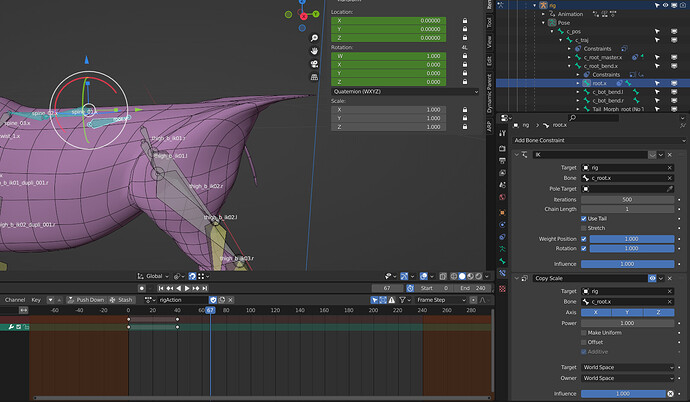This screenshot has width=690, height=402.
Task: Click play animation button
Action: tap(187, 288)
